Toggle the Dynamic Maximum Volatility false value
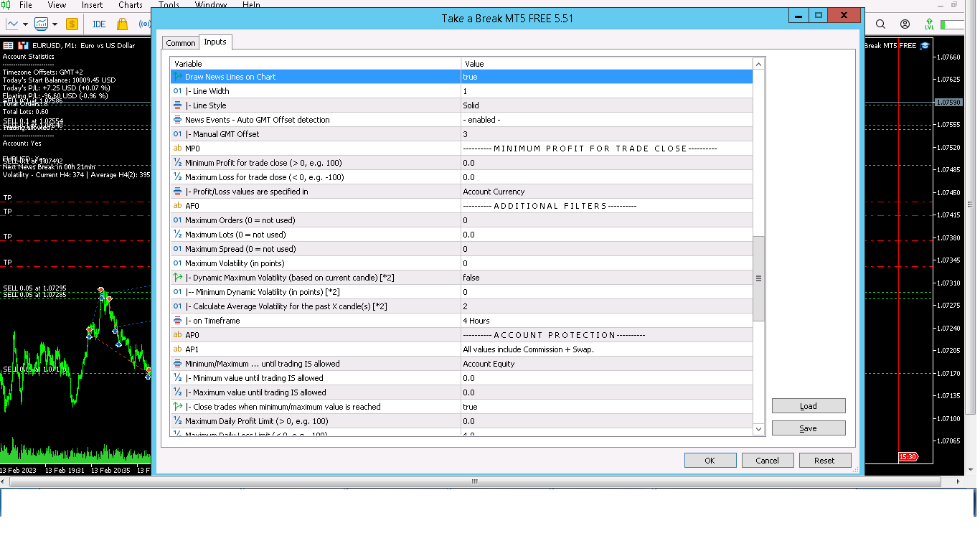Viewport: 980px width, 551px height. pyautogui.click(x=607, y=278)
